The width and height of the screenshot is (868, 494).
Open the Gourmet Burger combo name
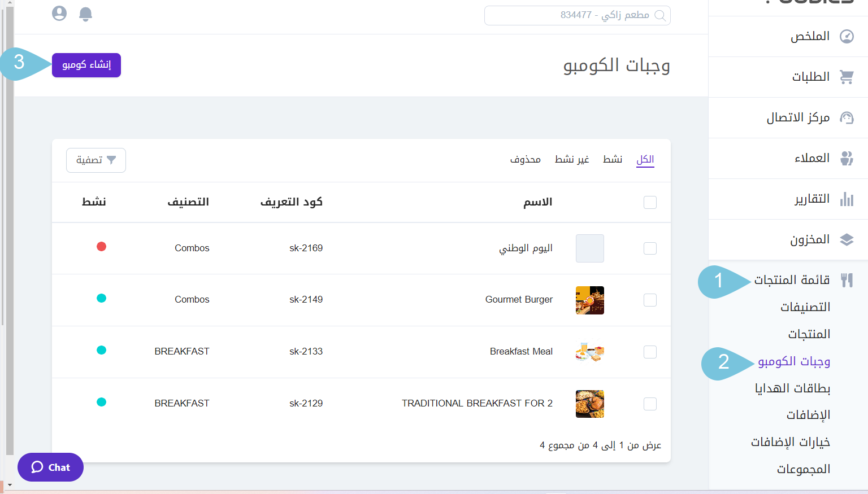click(519, 299)
